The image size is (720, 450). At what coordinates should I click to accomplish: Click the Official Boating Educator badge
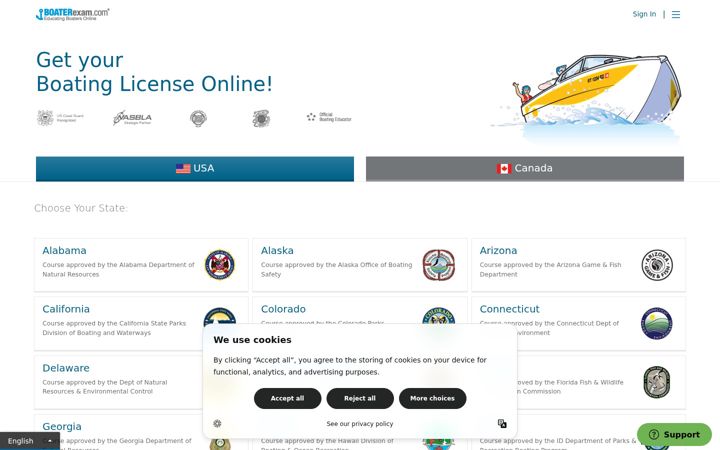329,117
